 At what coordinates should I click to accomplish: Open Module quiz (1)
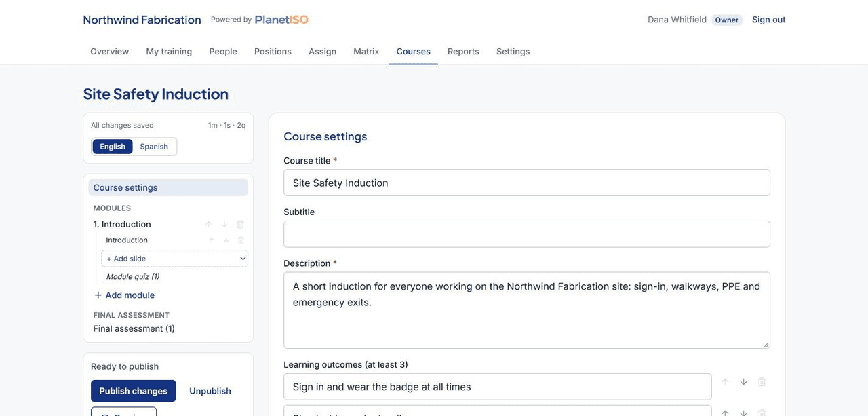click(133, 277)
